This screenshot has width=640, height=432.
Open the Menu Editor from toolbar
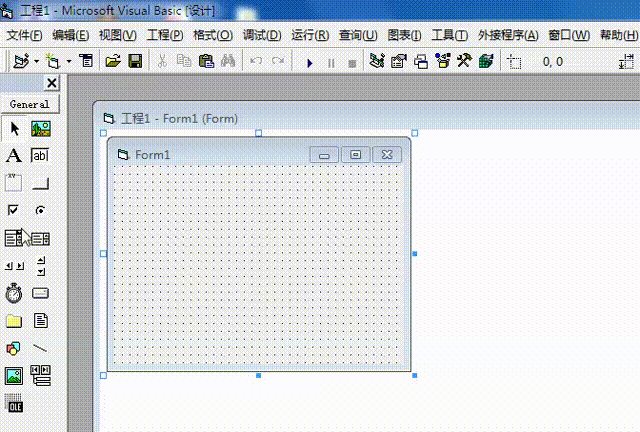[x=86, y=62]
